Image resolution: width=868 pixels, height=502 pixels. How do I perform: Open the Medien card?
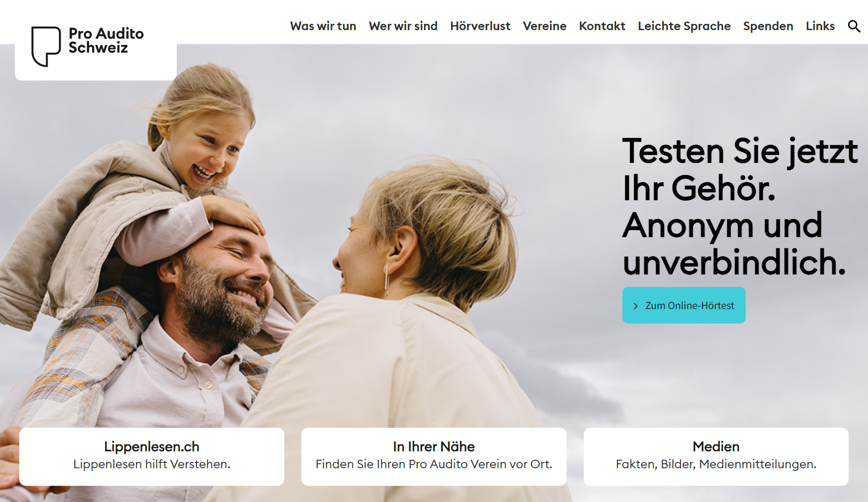tap(716, 456)
